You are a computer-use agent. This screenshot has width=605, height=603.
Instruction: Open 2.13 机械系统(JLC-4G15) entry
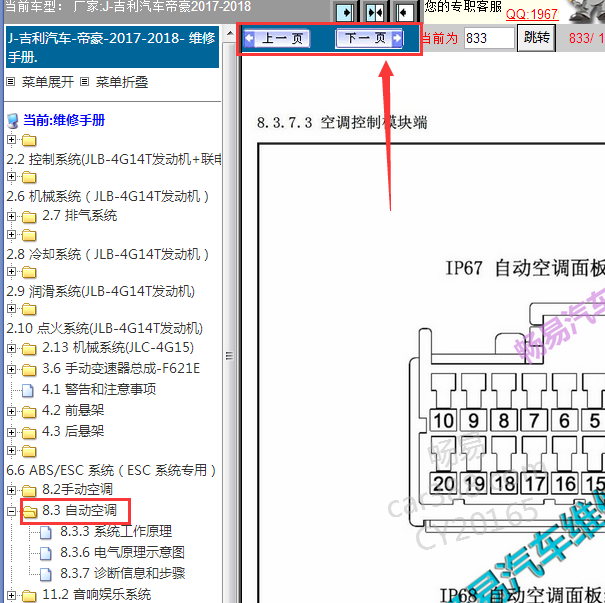pyautogui.click(x=118, y=347)
